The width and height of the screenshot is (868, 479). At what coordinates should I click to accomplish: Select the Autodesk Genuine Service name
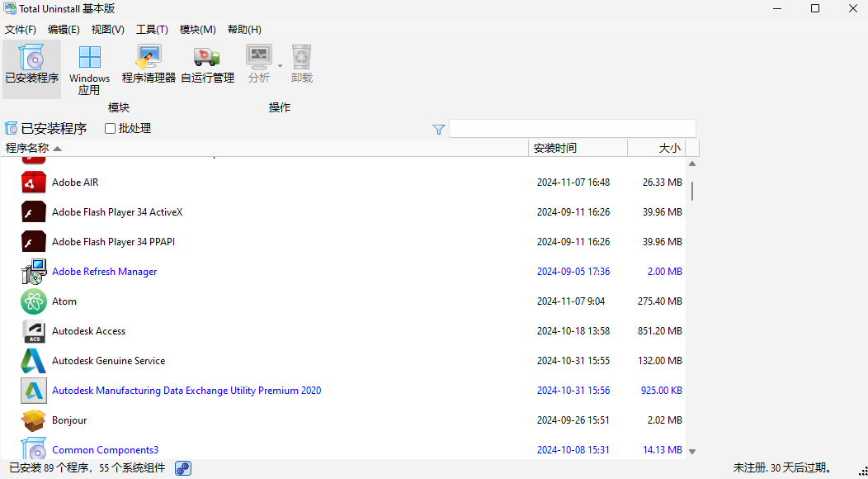[109, 361]
